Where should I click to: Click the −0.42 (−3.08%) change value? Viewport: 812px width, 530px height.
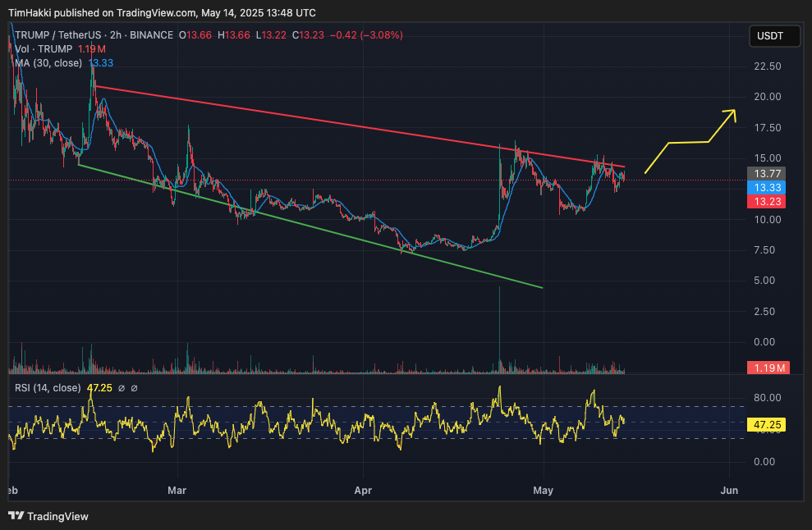click(366, 35)
